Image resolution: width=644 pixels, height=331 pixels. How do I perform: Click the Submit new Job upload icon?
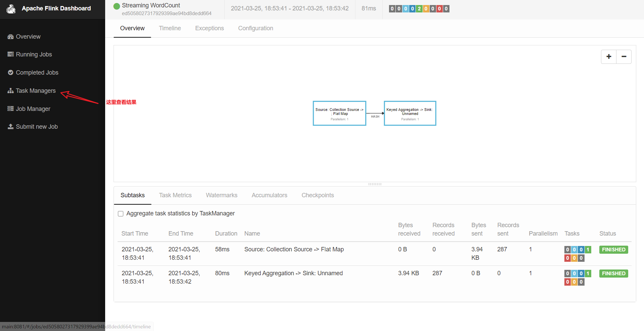tap(10, 127)
